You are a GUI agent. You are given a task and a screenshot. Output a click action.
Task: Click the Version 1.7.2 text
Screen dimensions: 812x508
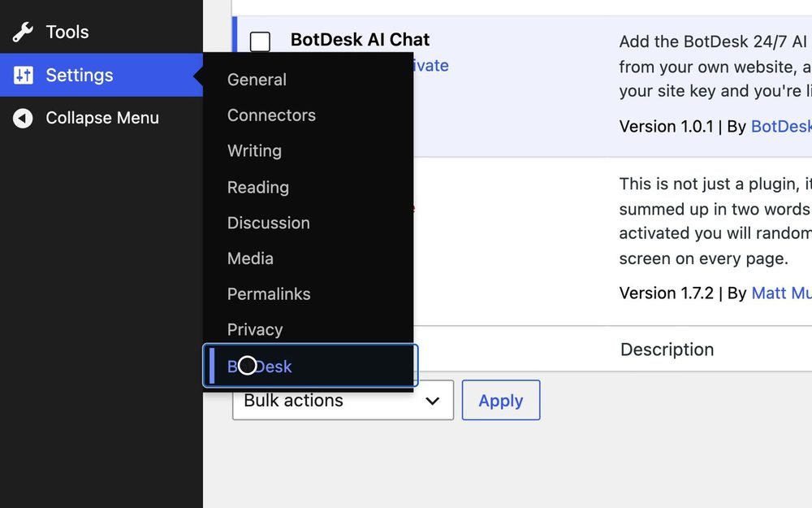667,293
